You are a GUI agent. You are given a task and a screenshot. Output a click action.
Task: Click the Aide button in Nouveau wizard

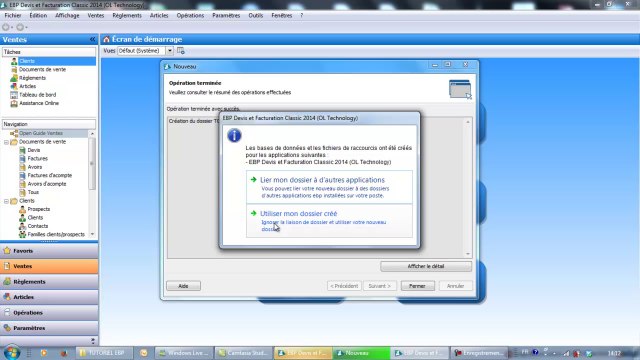point(183,286)
